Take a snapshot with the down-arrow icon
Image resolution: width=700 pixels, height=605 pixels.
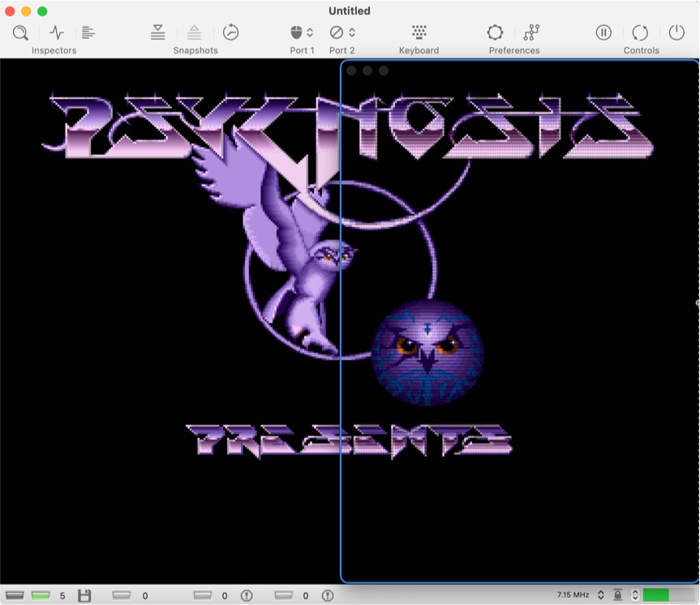pyautogui.click(x=157, y=32)
